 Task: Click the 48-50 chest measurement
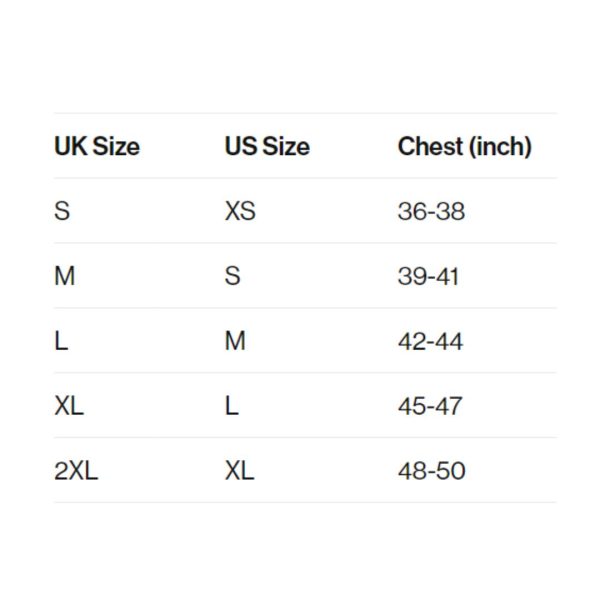point(432,471)
